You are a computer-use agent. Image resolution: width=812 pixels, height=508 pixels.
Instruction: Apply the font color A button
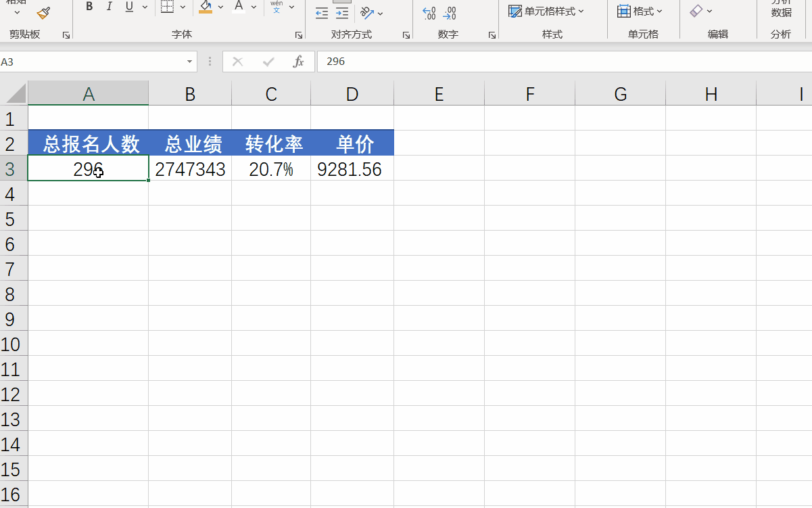click(x=238, y=7)
